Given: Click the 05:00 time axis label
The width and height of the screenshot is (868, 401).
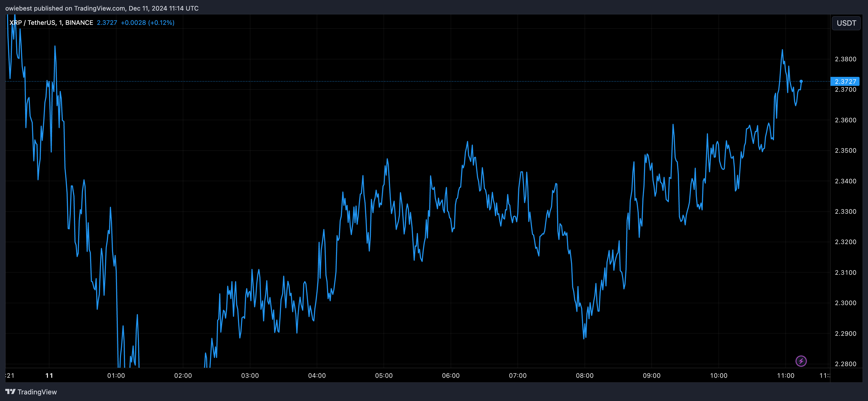Looking at the screenshot, I should click(384, 375).
